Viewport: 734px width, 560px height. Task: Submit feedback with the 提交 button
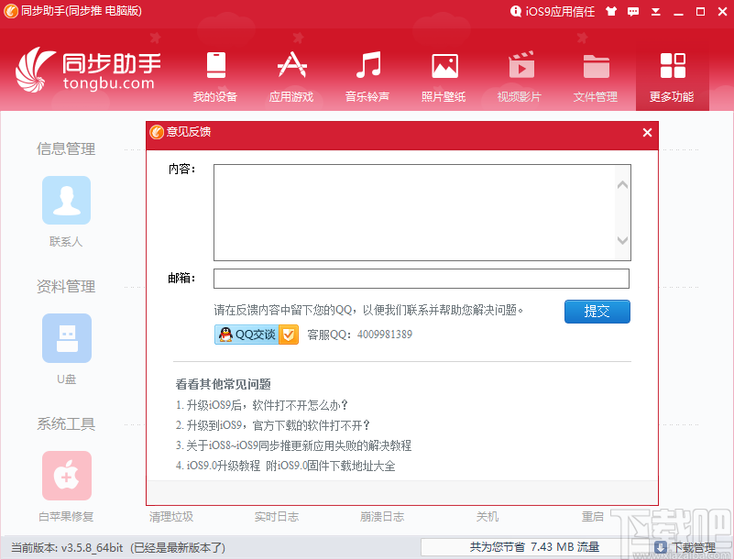[597, 312]
